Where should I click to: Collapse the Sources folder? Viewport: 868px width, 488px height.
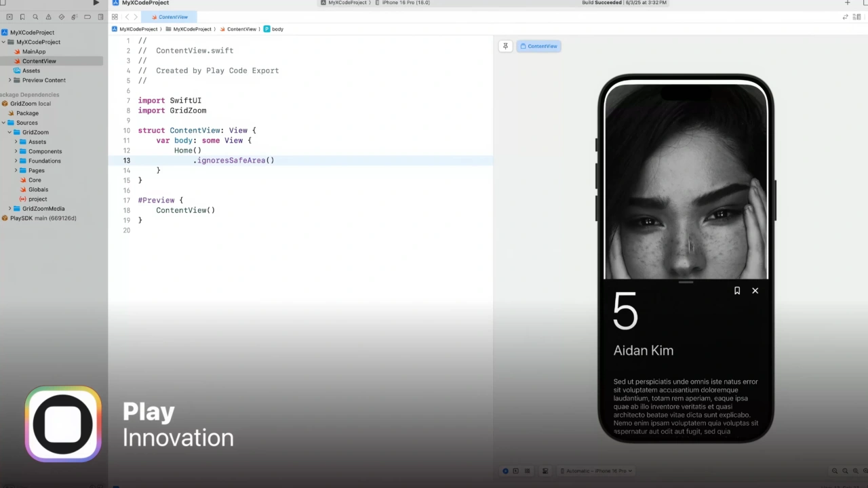[3, 123]
